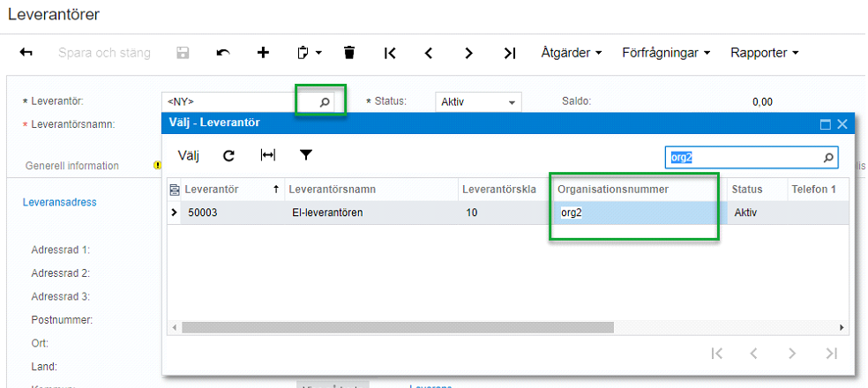Click the Leverantörskla column header

pos(505,190)
